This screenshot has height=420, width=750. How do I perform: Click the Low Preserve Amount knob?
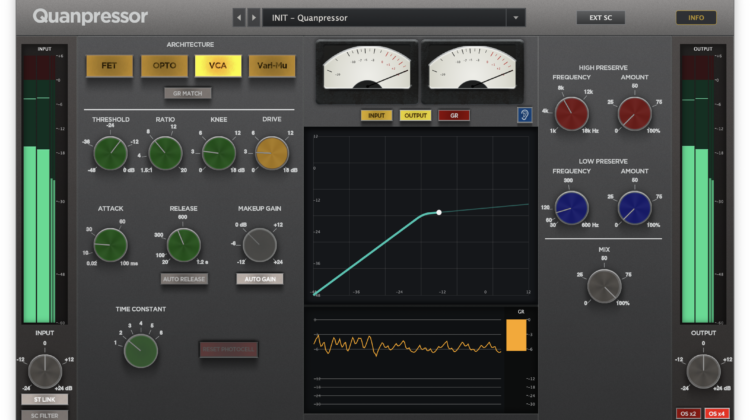pos(635,208)
